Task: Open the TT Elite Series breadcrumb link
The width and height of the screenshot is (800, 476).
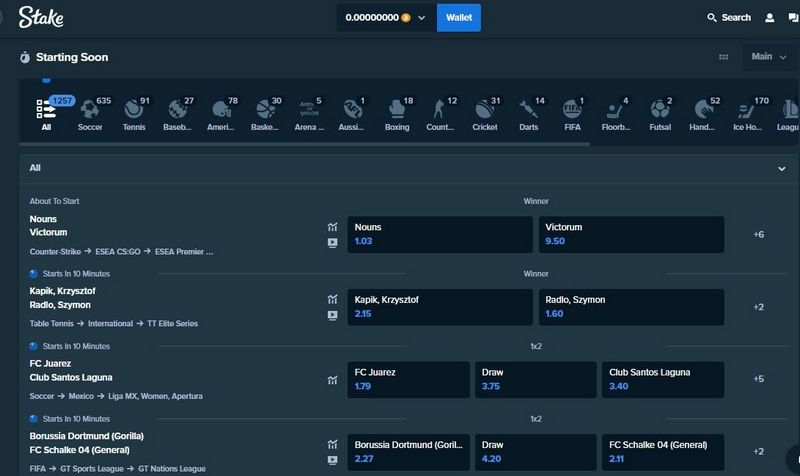Action: [x=172, y=323]
